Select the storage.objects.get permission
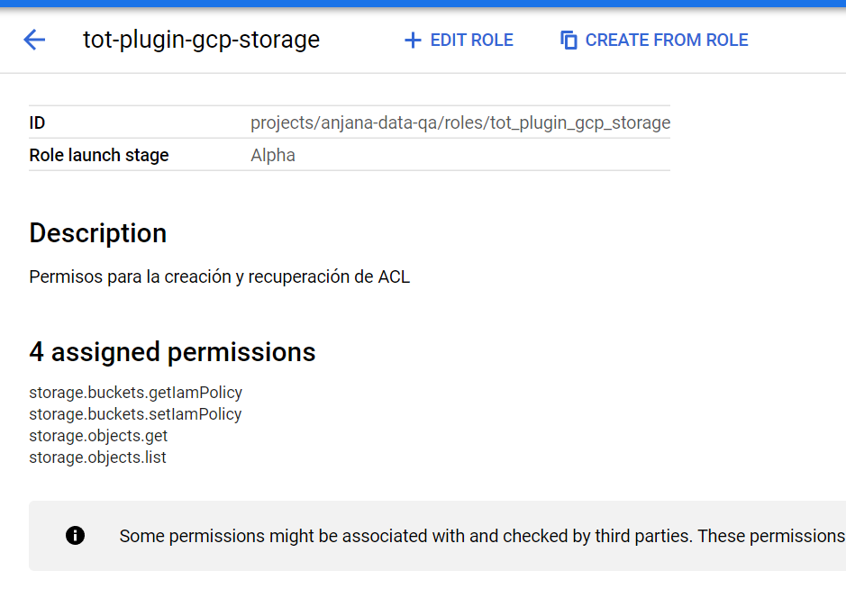Viewport: 846px width, 616px height. [98, 436]
